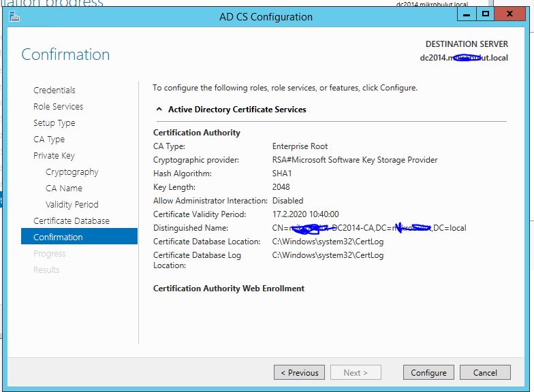Close the AD CS Configuration window
This screenshot has width=534, height=392.
[x=509, y=14]
